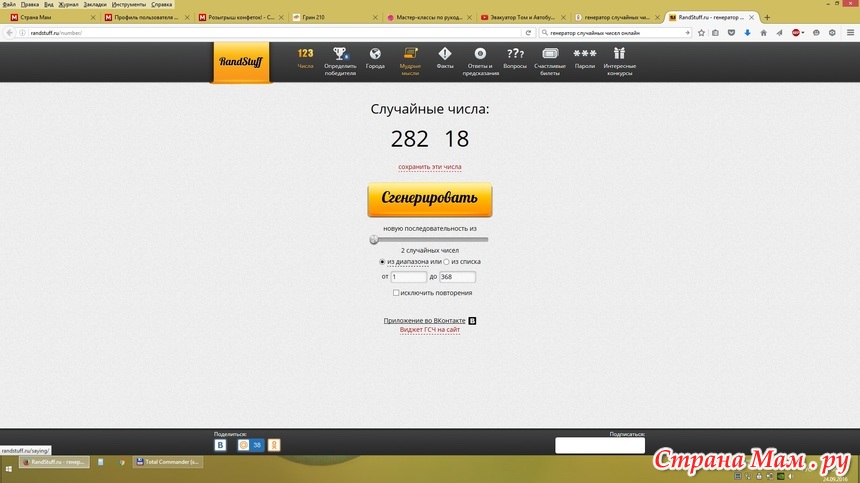Click the Adblock Plus icon

tap(795, 33)
